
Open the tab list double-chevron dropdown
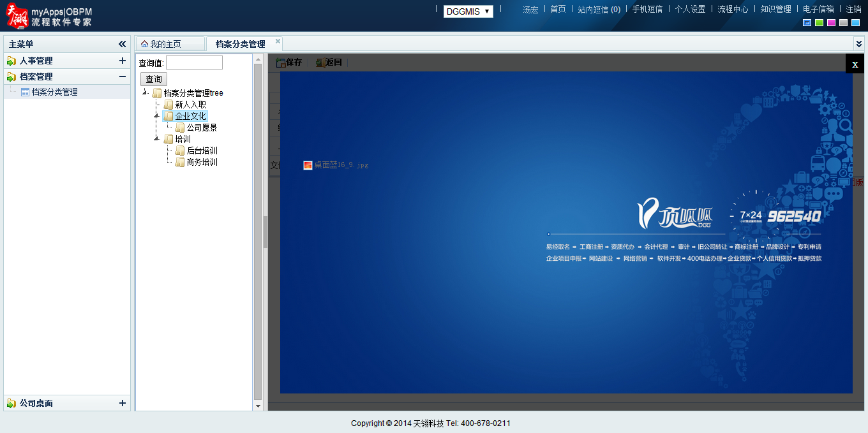[858, 43]
